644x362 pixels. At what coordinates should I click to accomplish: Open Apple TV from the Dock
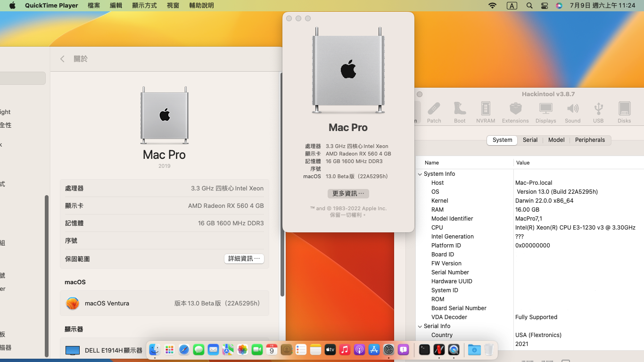(330, 350)
